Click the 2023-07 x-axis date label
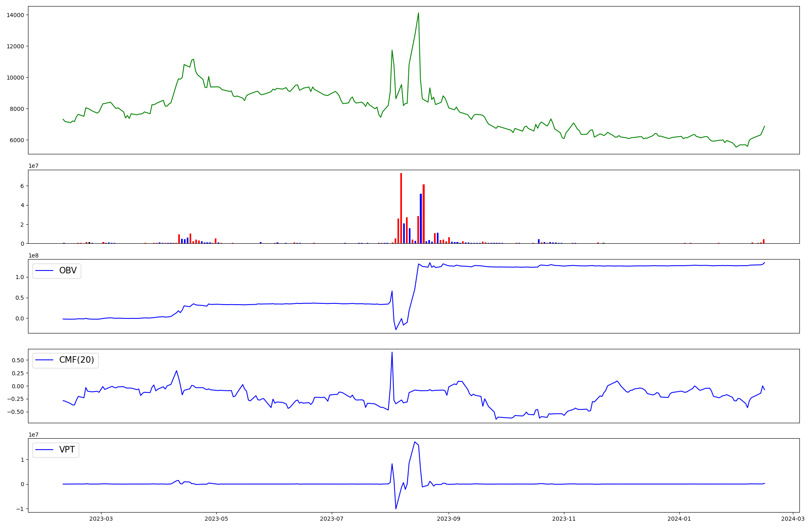 tap(332, 519)
